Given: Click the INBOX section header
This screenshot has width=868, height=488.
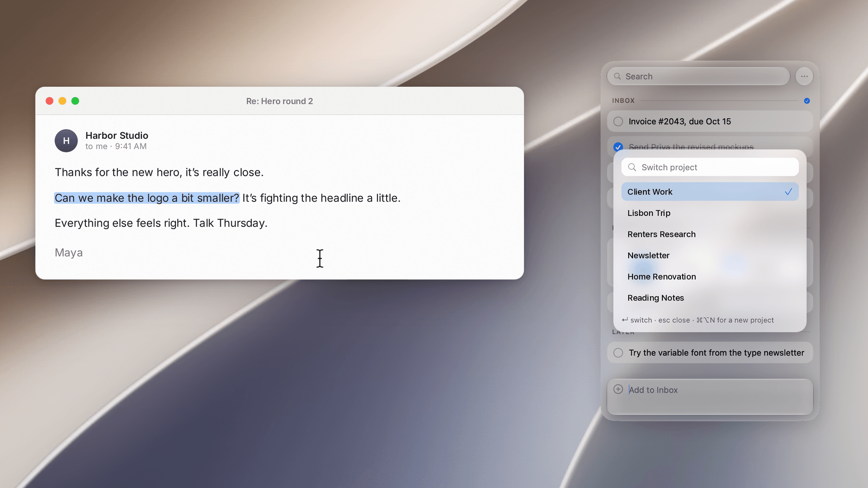Looking at the screenshot, I should click(623, 101).
